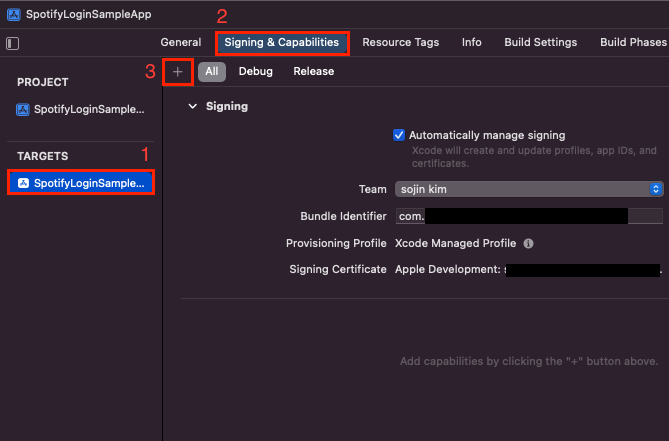Open the Team dropdown showing sojin kim
This screenshot has height=441, width=669.
tap(529, 189)
